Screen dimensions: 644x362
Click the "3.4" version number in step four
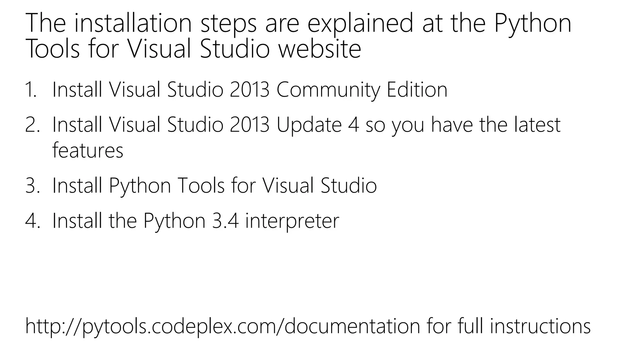pos(225,221)
